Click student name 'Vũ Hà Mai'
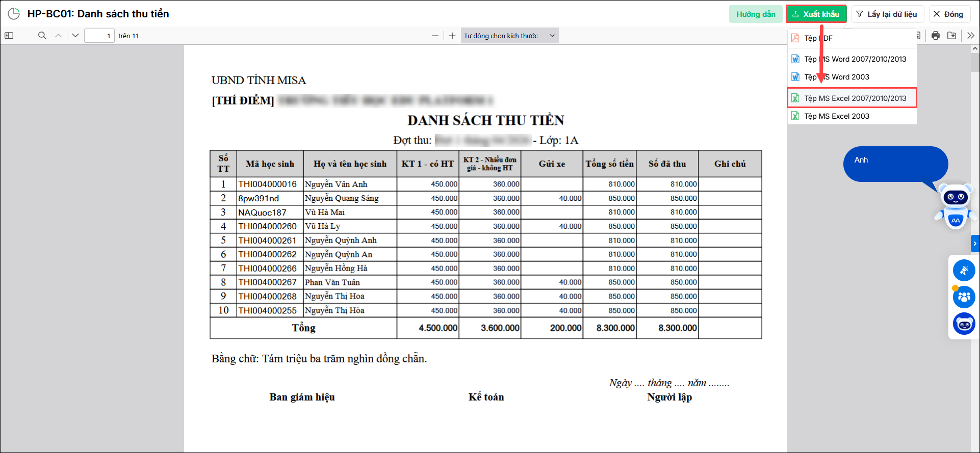The height and width of the screenshot is (453, 980). (325, 212)
